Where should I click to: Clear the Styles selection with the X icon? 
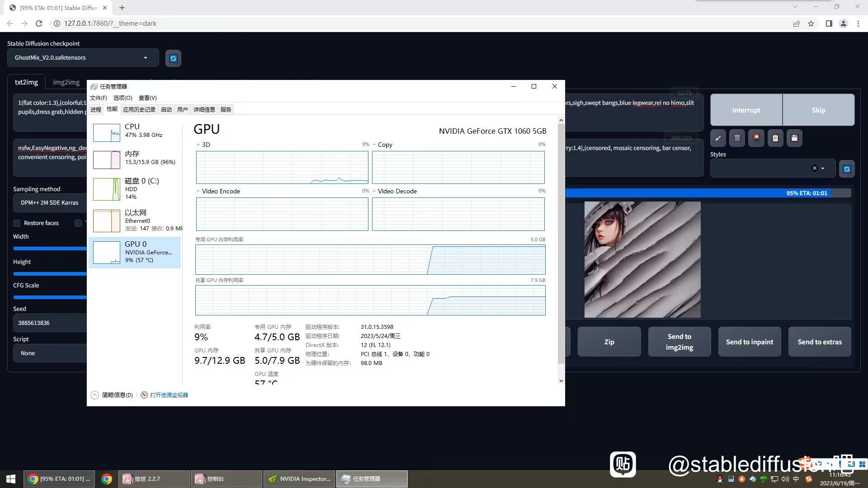pyautogui.click(x=815, y=168)
